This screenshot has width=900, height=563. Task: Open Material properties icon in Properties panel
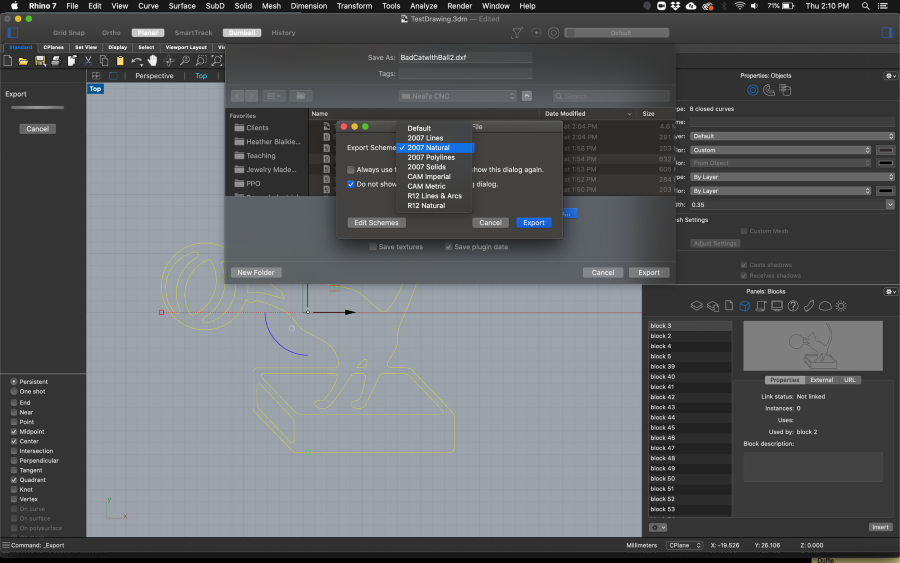(x=769, y=90)
